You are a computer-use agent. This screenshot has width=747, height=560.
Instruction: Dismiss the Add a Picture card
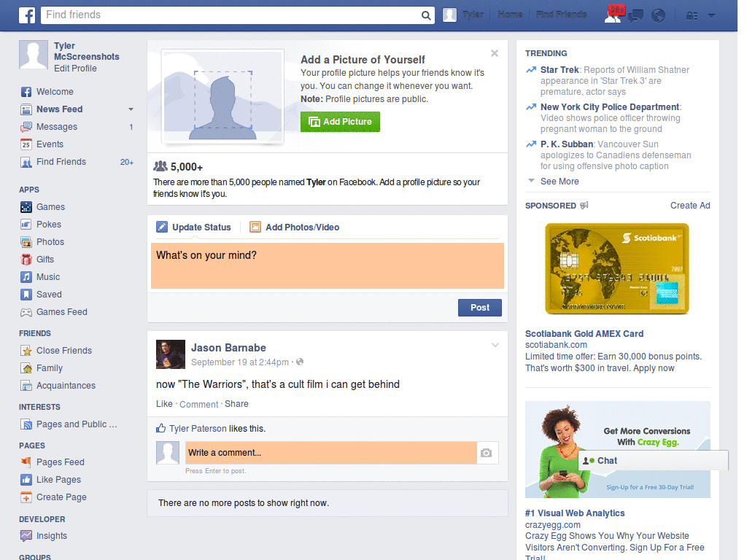point(495,53)
